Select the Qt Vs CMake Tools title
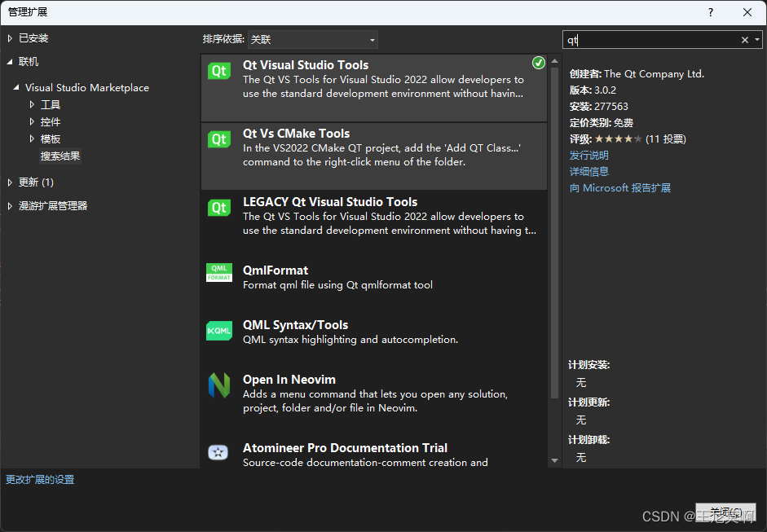 297,134
